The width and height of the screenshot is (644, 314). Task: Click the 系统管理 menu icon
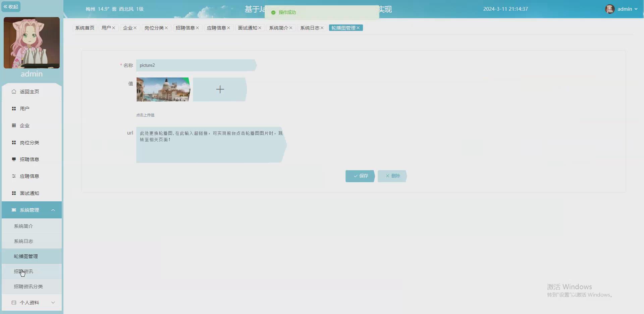14,210
